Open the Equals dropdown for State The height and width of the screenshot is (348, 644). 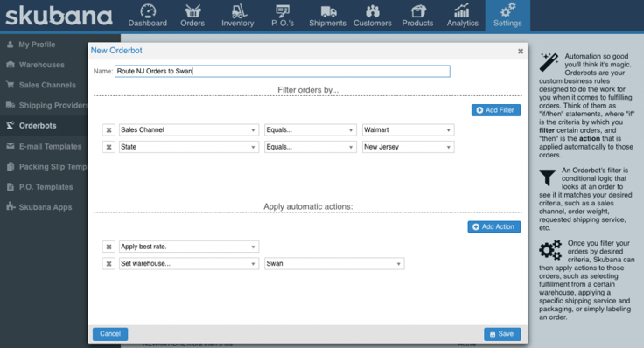tap(310, 147)
